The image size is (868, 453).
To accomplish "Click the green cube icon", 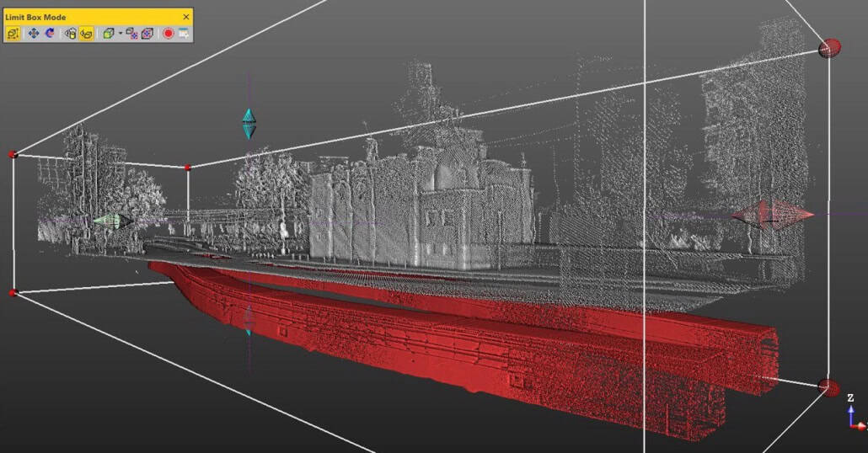I will [x=109, y=34].
